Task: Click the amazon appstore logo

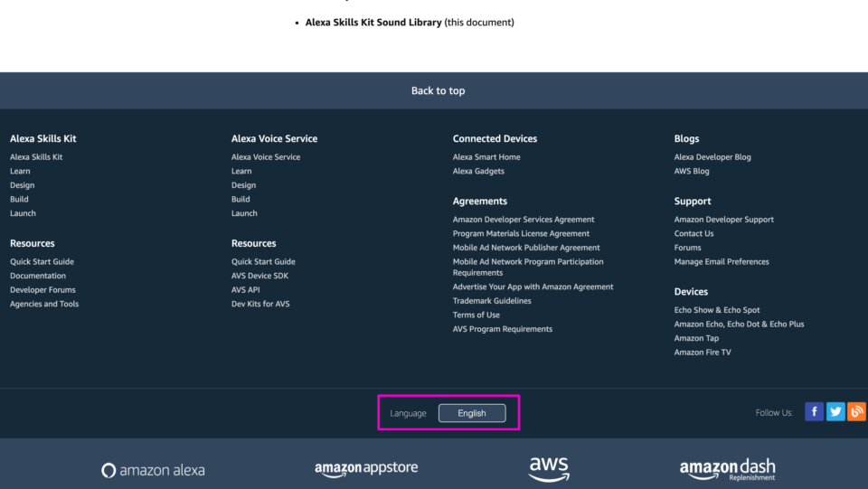Action: click(366, 468)
